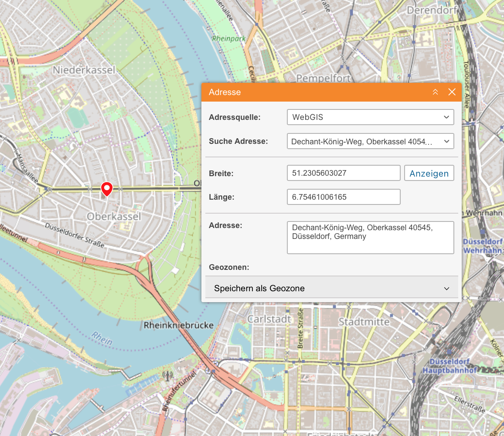Open the Adressquelle WebGIS dropdown
This screenshot has height=436, width=504.
370,117
